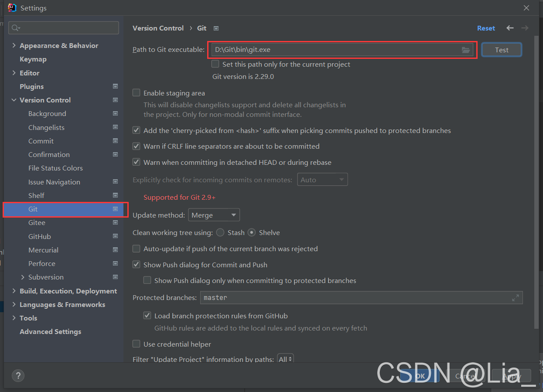The image size is (543, 392).
Task: Click the vertical scrollbar of settings panel
Action: click(536, 183)
